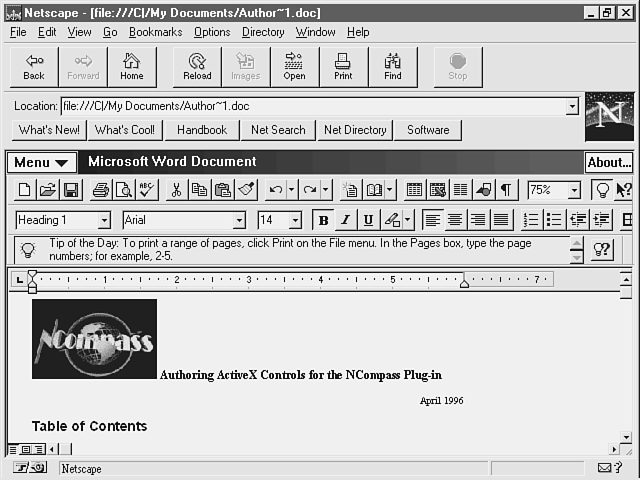Open the 75% zoom dropdown
The width and height of the screenshot is (640, 480).
[x=574, y=190]
